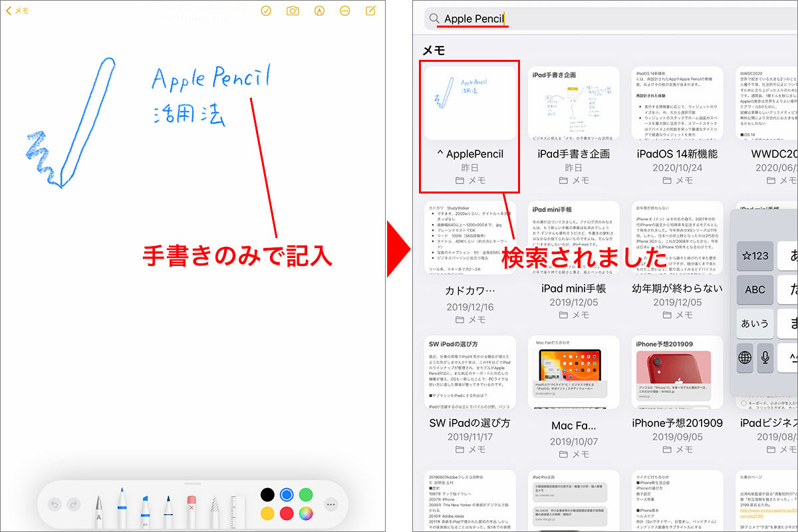Select the iPad mini手帳 title text
This screenshot has width=798, height=532.
[x=574, y=289]
